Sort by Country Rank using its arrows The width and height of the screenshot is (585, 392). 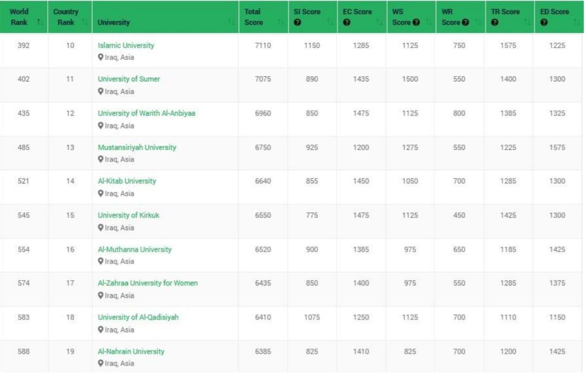tap(84, 22)
